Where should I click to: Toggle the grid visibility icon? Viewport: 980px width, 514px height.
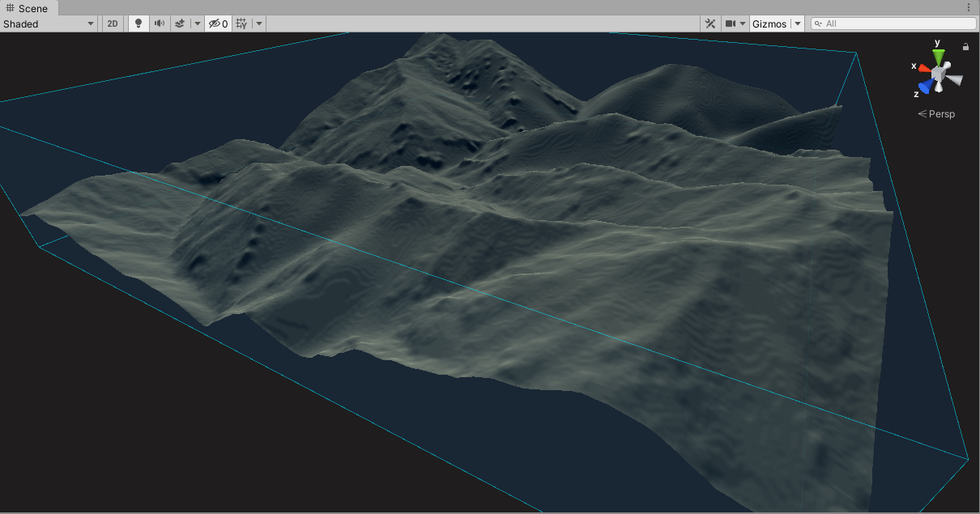[241, 23]
